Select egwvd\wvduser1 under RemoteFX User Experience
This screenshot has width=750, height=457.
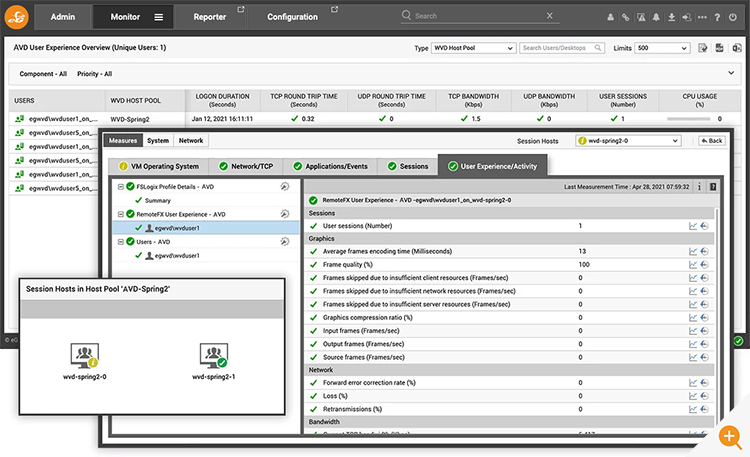click(x=206, y=228)
